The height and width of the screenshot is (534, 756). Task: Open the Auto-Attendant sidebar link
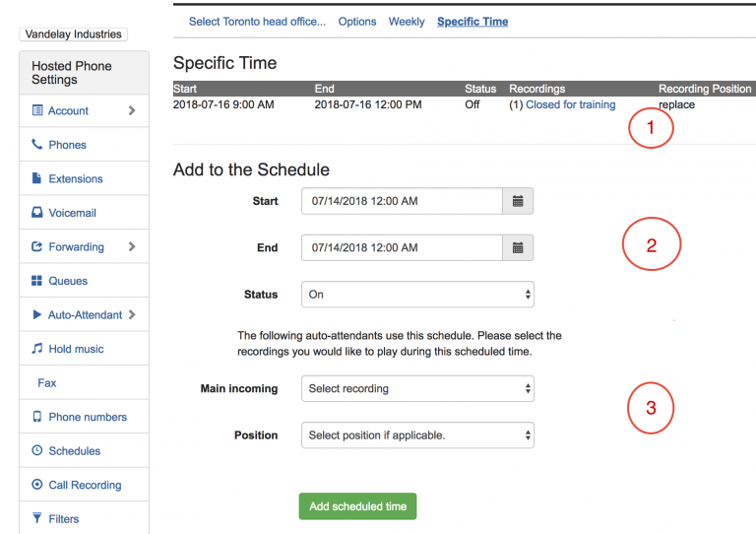85,315
